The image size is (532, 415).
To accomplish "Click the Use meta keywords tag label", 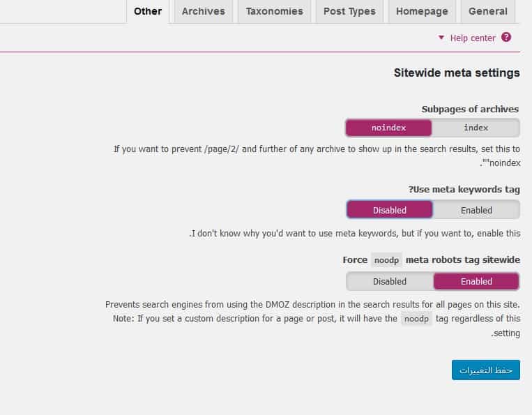I will pos(464,189).
